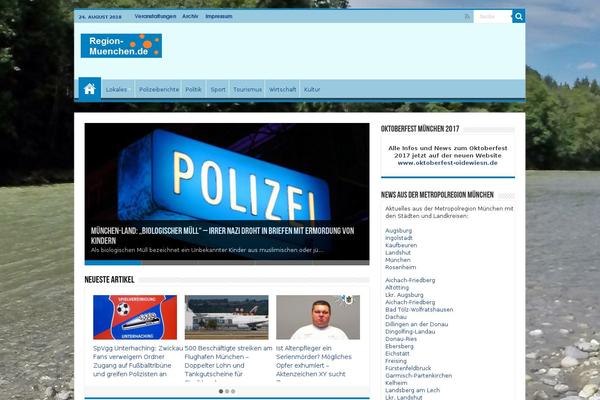Click the slider progress bar indicator

tap(113, 263)
